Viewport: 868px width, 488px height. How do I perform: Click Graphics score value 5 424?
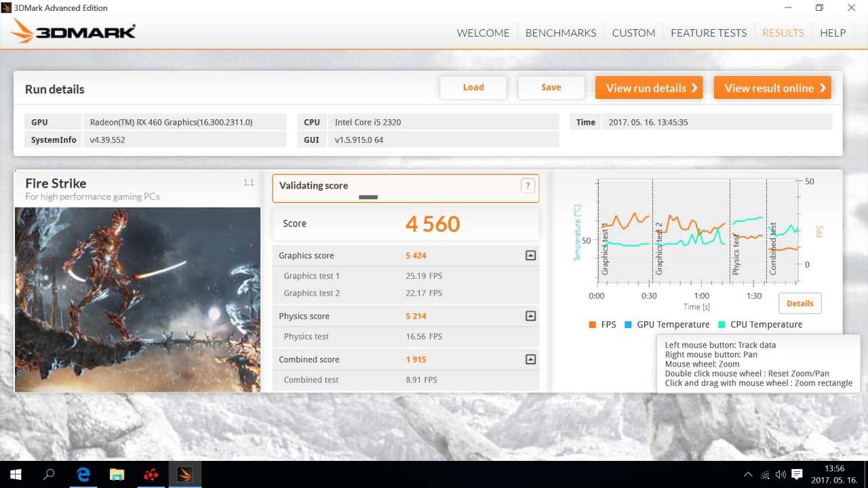(416, 256)
